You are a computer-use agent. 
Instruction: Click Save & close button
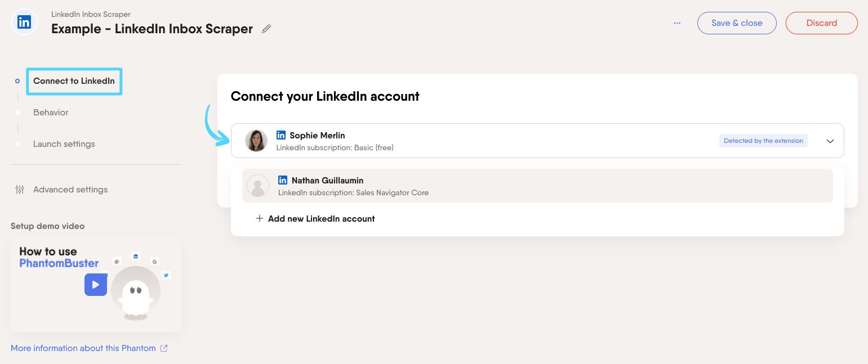tap(737, 23)
